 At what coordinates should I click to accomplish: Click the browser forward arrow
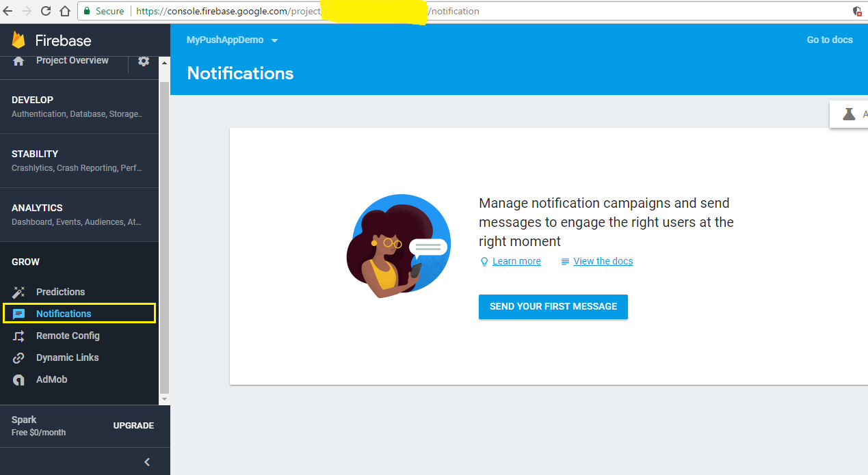click(27, 11)
